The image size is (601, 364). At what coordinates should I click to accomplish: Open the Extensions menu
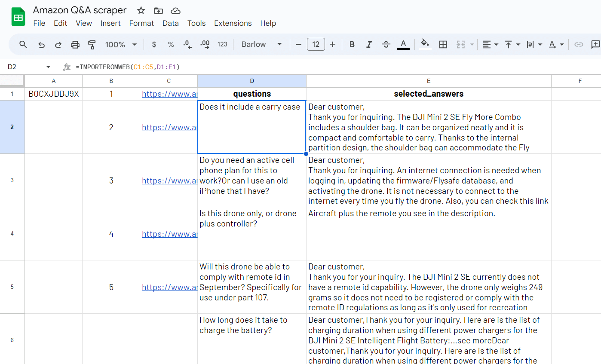233,23
